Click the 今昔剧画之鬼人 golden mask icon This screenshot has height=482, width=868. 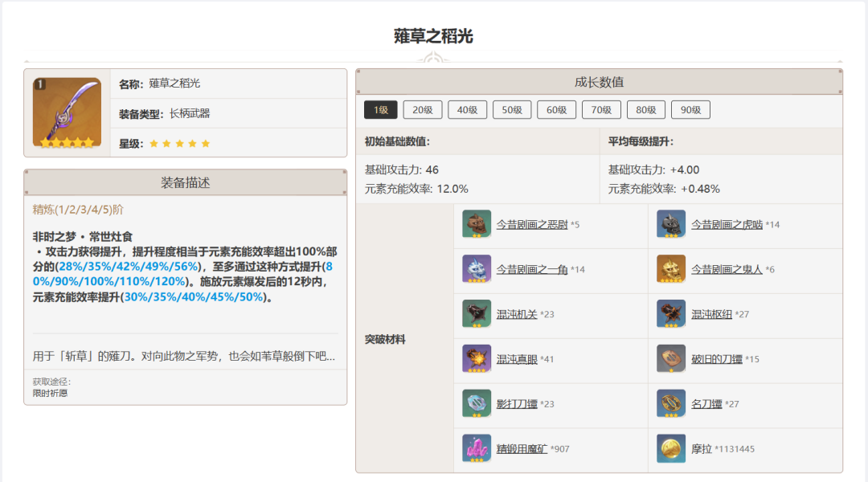point(671,269)
